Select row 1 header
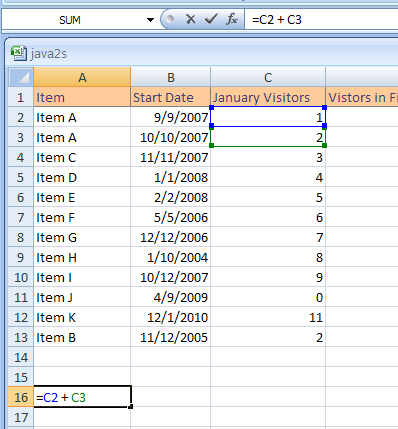The width and height of the screenshot is (398, 429). [x=20, y=97]
